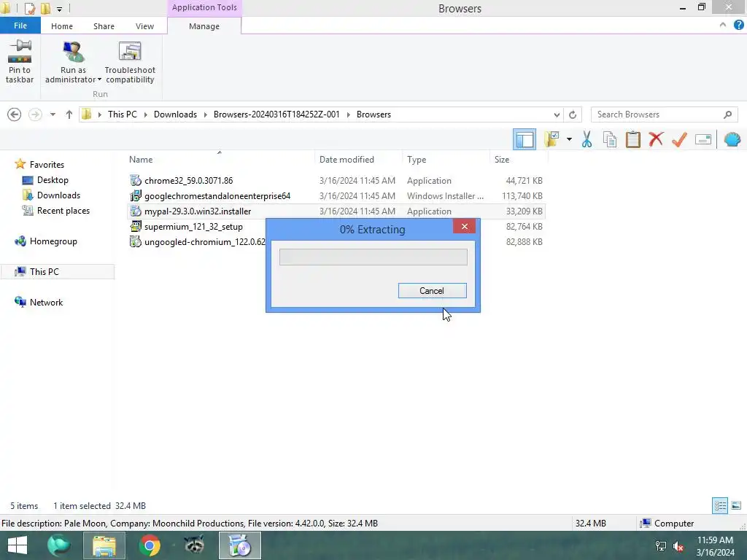747x560 pixels.
Task: Open Run as administrator dropdown arrow
Action: coord(99,79)
